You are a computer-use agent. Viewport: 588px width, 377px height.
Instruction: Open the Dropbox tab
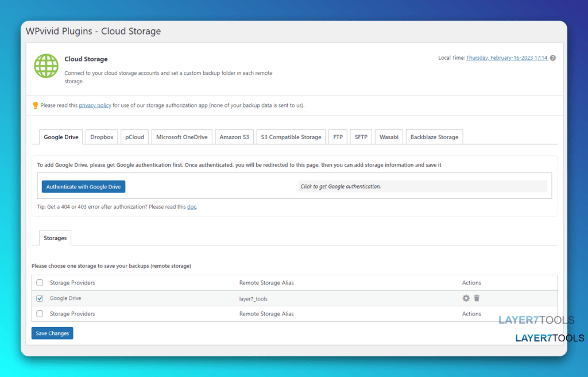pyautogui.click(x=102, y=137)
